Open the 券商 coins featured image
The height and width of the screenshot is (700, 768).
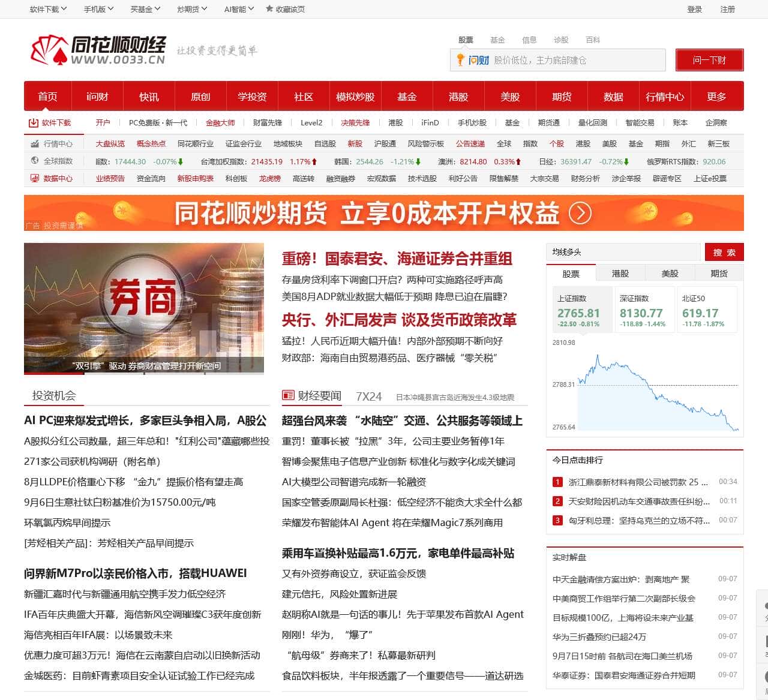coord(144,308)
